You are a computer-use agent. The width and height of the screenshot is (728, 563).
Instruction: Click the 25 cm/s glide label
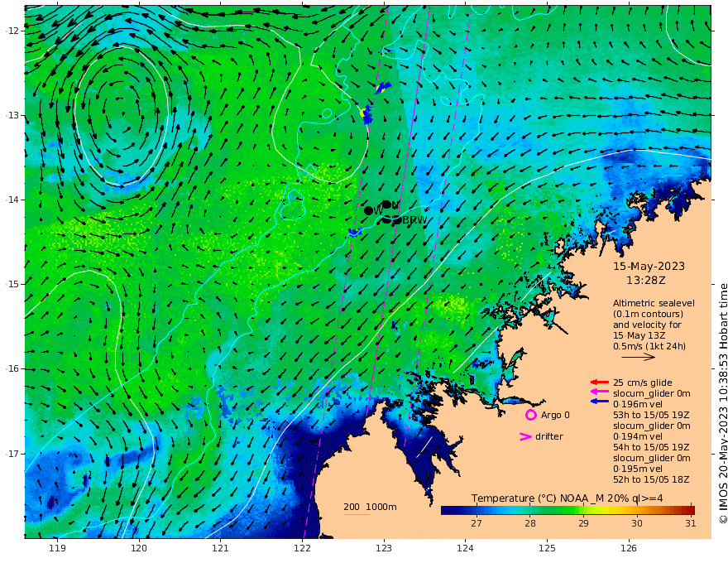(x=643, y=383)
